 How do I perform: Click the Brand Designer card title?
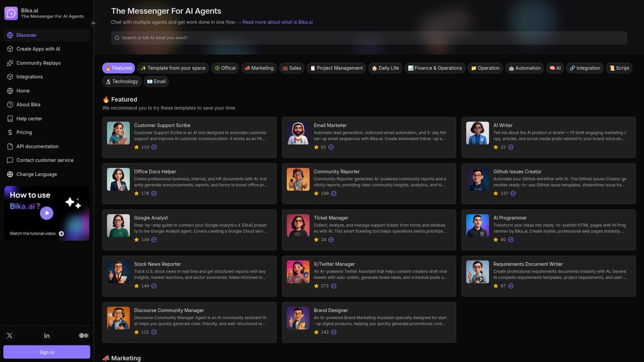(x=331, y=310)
